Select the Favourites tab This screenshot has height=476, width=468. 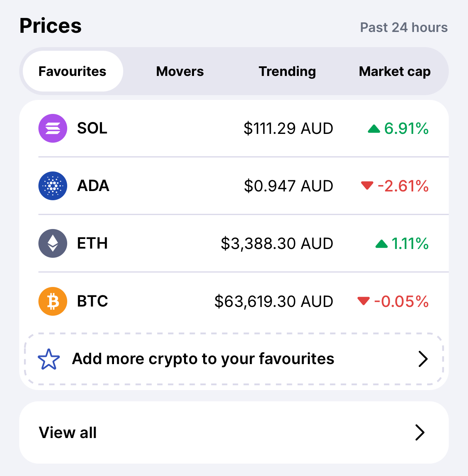tap(73, 71)
